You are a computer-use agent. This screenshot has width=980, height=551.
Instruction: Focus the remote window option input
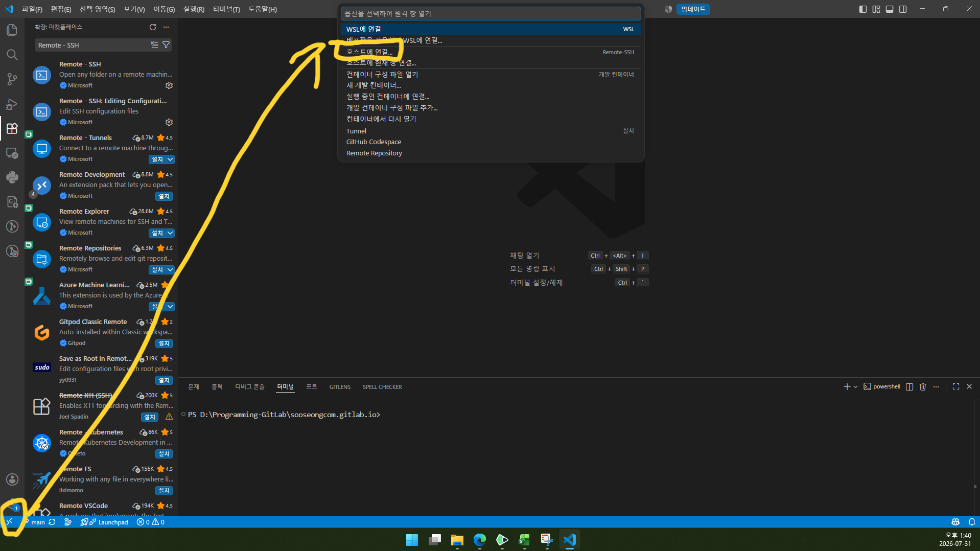coord(491,13)
